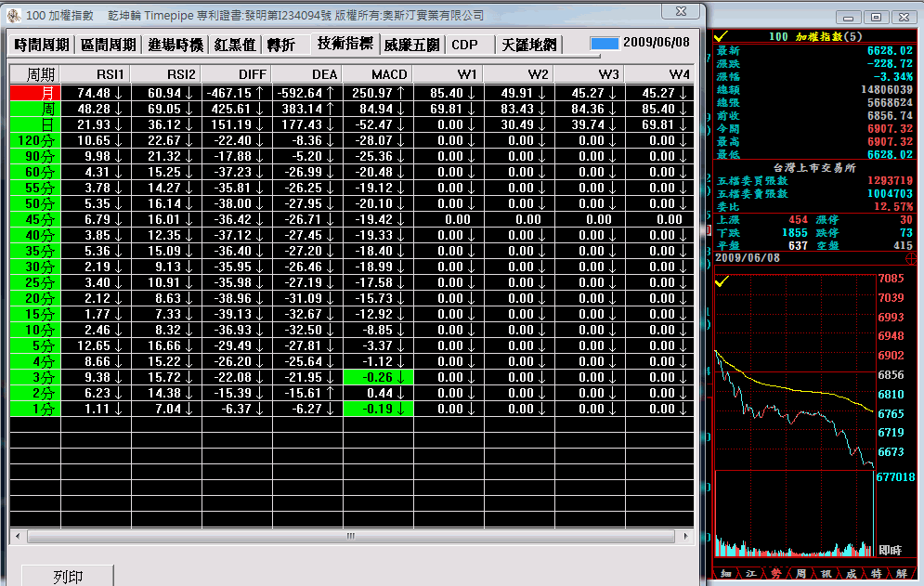Select the 勢 tab at chart bottom
Image resolution: width=924 pixels, height=586 pixels.
(775, 574)
